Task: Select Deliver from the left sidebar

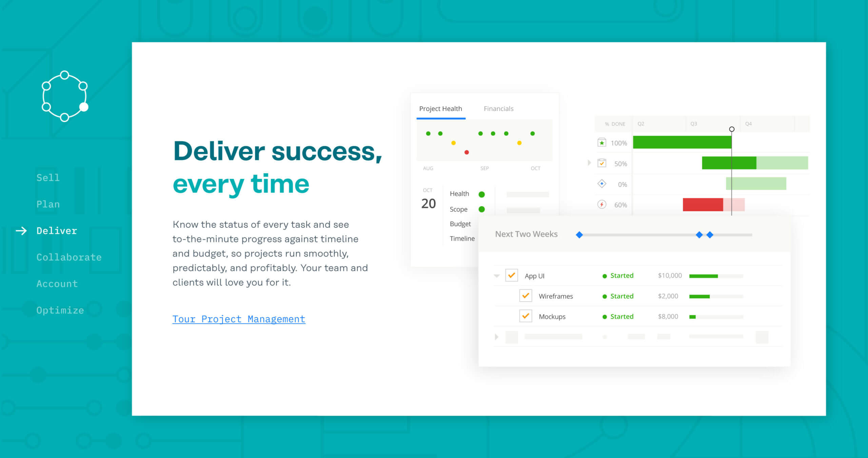Action: tap(57, 230)
